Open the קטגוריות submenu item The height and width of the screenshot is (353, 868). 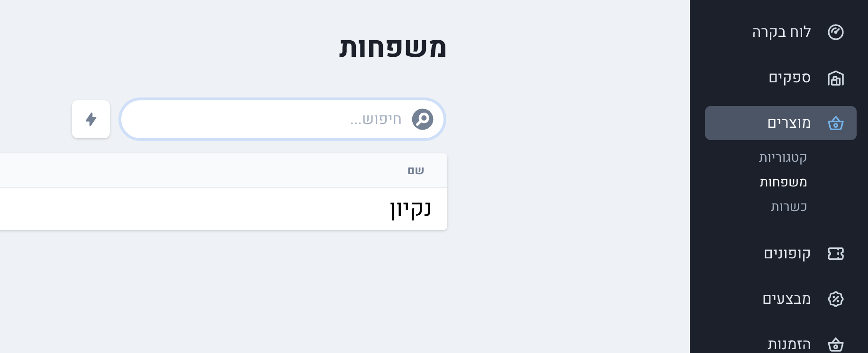click(x=783, y=158)
